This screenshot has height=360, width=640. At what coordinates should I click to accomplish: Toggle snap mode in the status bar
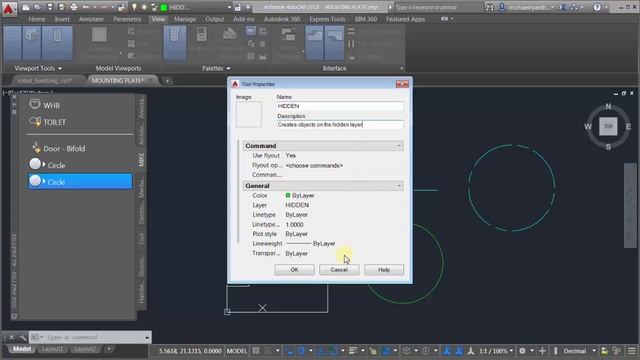click(268, 351)
